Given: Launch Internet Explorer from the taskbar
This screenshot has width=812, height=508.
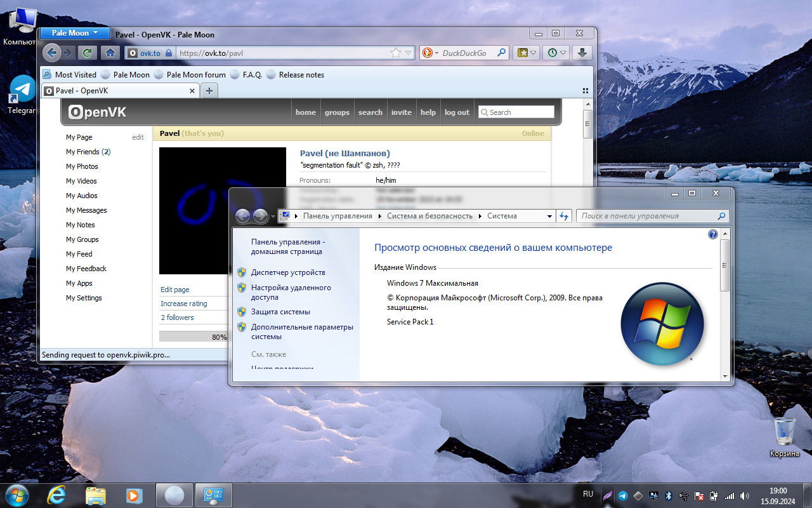Looking at the screenshot, I should tap(56, 495).
